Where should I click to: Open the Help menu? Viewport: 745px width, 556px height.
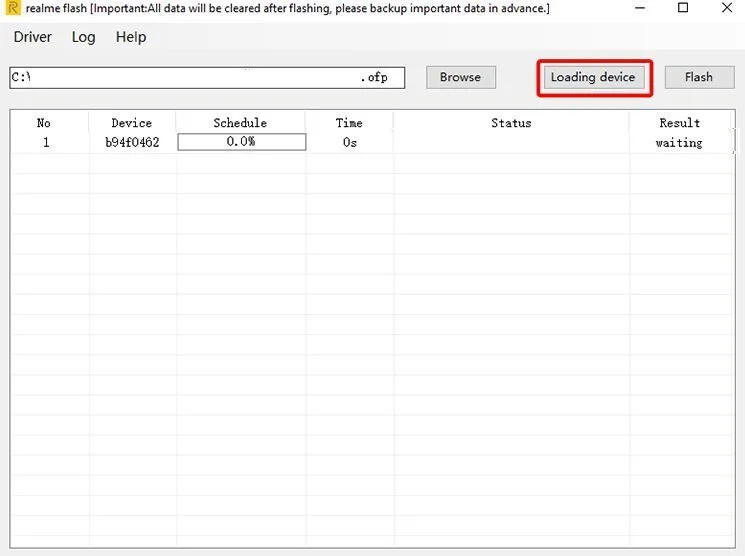(131, 37)
